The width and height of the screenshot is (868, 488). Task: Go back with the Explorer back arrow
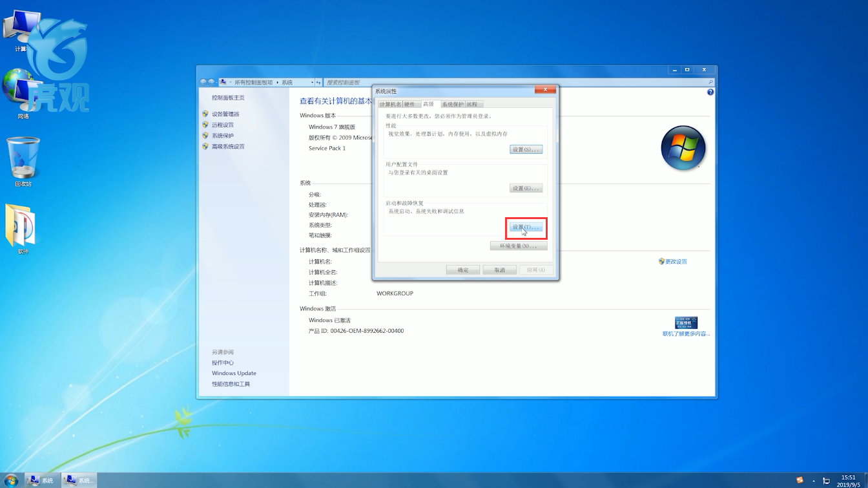(203, 82)
